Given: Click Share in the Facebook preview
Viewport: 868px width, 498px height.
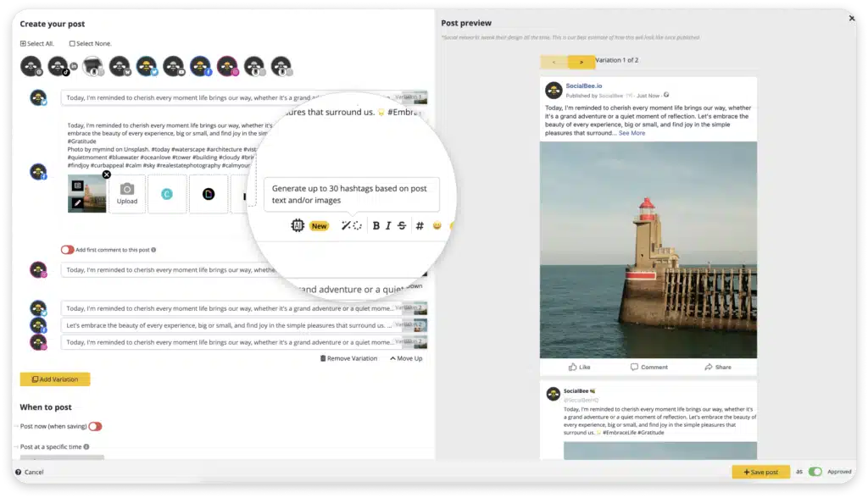Looking at the screenshot, I should (718, 367).
